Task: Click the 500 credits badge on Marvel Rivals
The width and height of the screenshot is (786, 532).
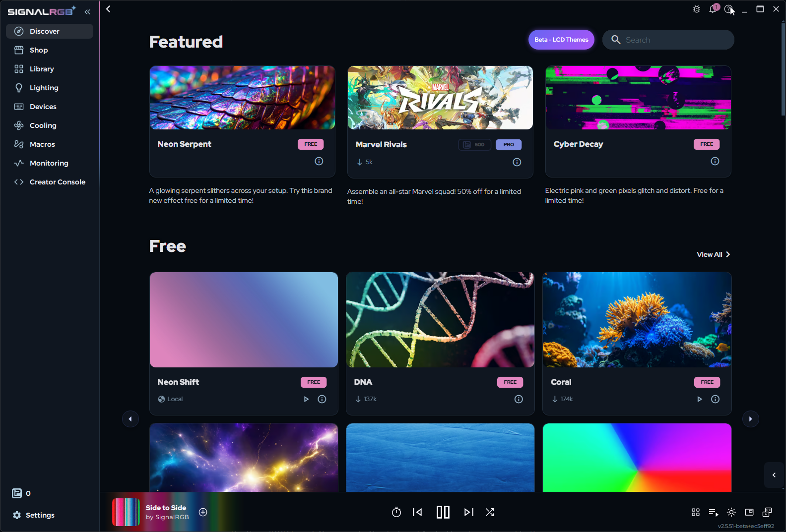Action: (x=474, y=145)
